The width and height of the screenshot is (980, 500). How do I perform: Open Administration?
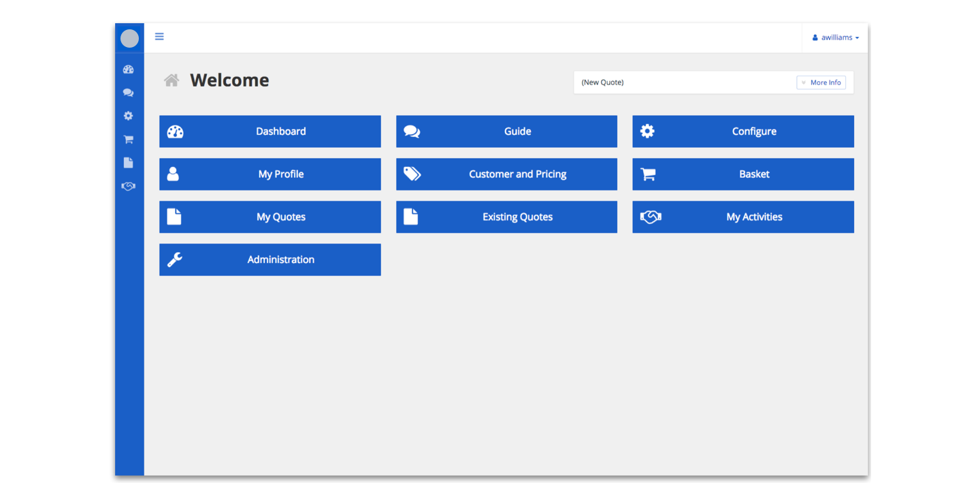(270, 260)
